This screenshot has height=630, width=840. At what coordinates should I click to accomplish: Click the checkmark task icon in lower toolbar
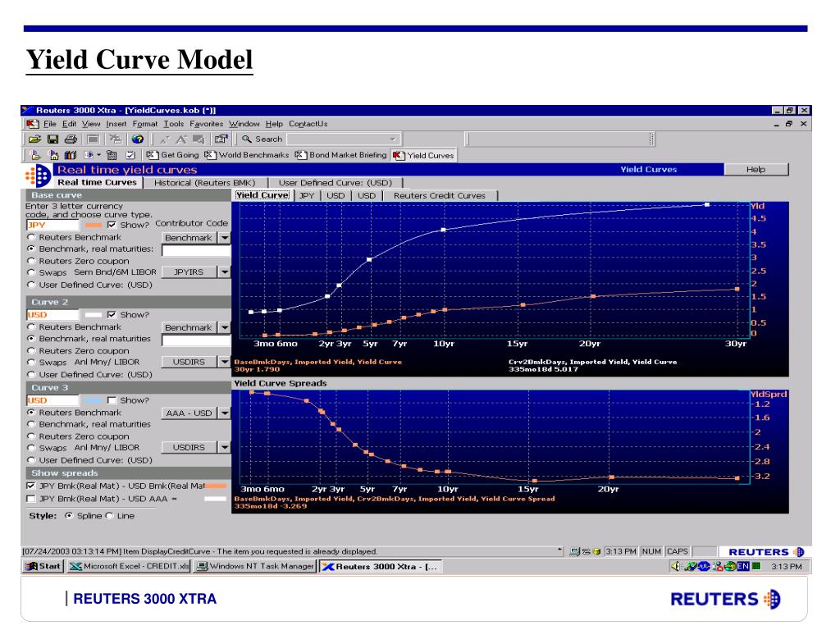(x=130, y=155)
